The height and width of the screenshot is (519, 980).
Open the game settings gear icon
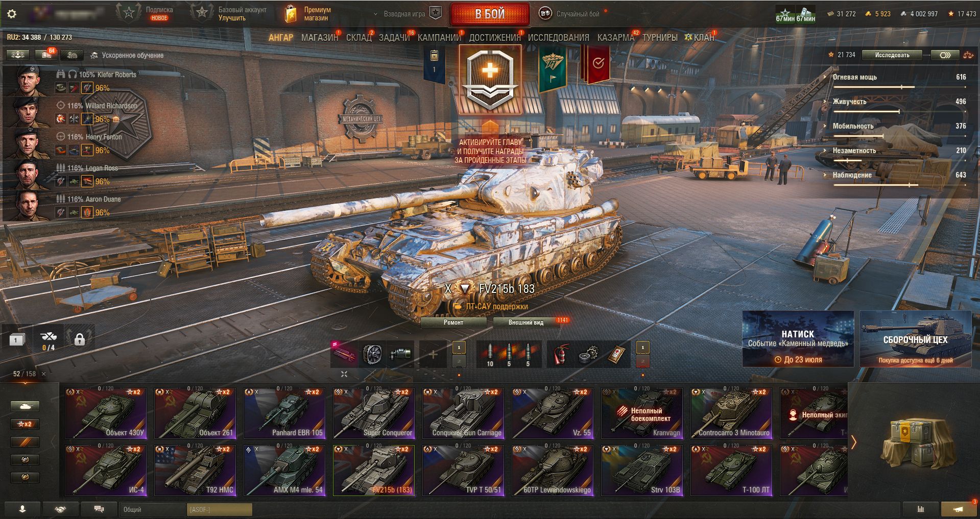point(12,14)
